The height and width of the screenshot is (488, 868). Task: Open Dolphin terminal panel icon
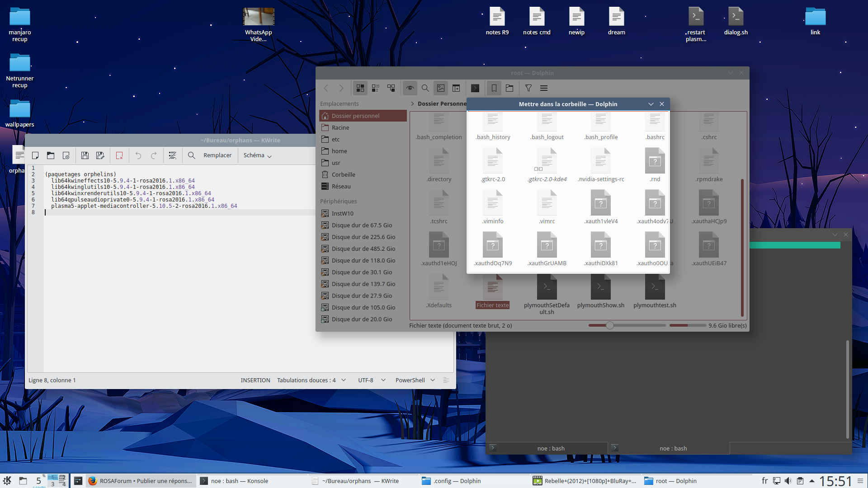pyautogui.click(x=475, y=88)
